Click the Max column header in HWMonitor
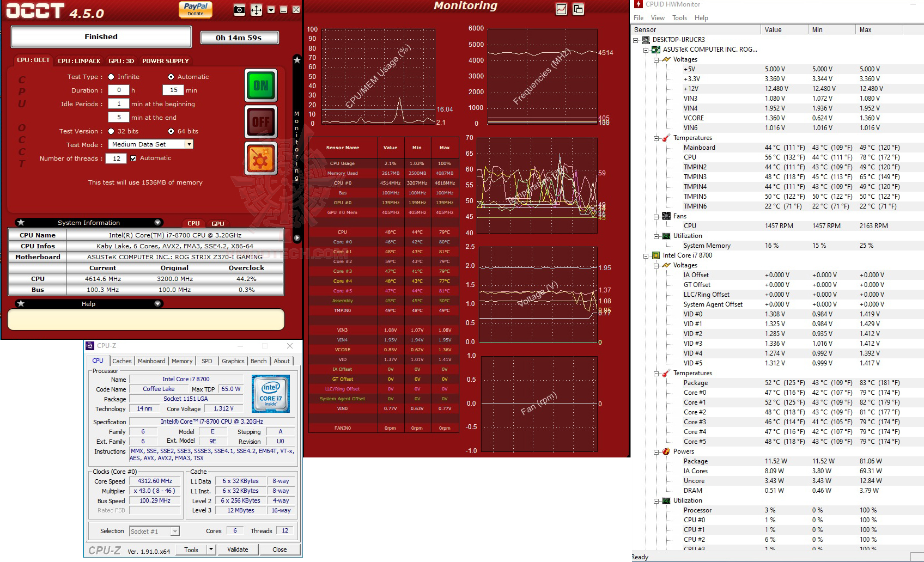924x562 pixels. coord(879,30)
